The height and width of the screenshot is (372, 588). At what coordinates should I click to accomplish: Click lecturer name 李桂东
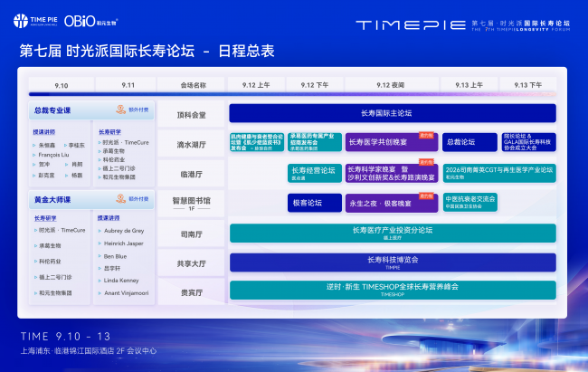[x=77, y=145]
